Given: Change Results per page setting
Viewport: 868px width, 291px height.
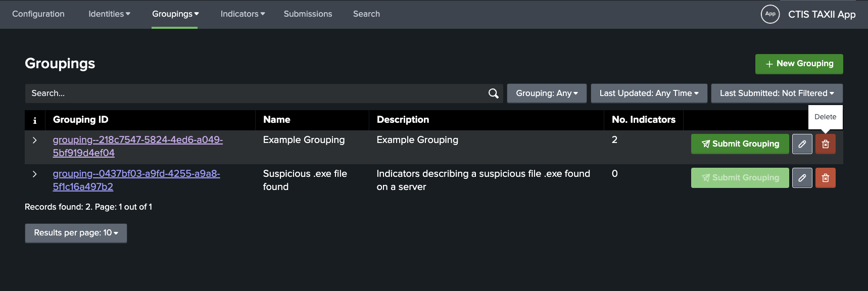Looking at the screenshot, I should click(76, 233).
